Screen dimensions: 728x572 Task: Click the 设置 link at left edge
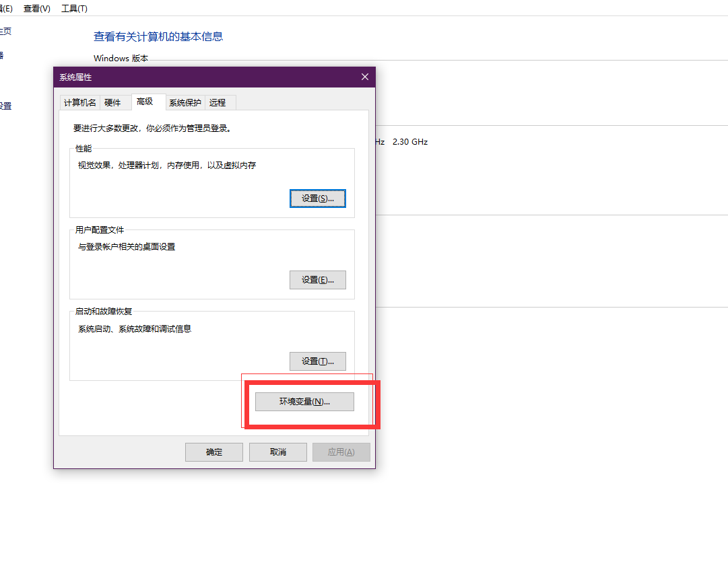(x=5, y=106)
